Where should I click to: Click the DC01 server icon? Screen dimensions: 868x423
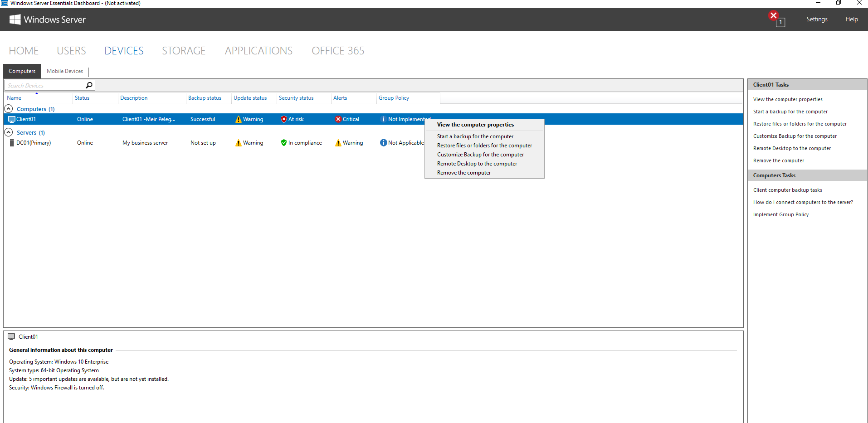tap(12, 143)
